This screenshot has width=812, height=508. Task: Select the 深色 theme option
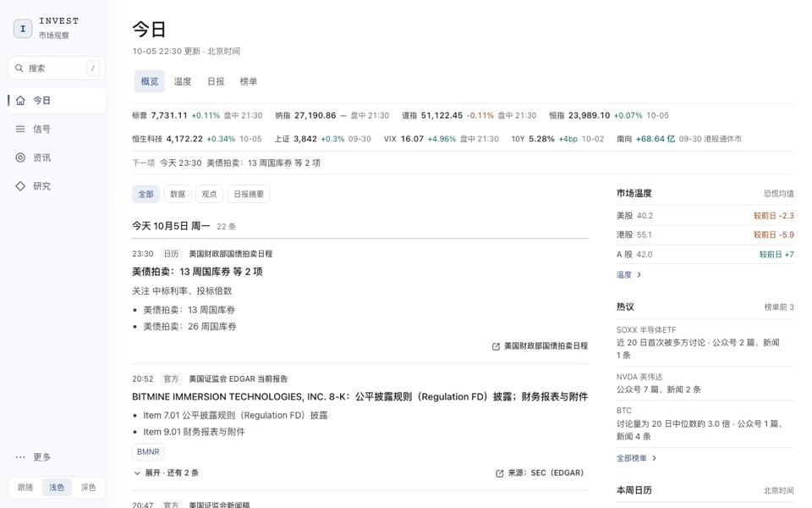pyautogui.click(x=88, y=488)
